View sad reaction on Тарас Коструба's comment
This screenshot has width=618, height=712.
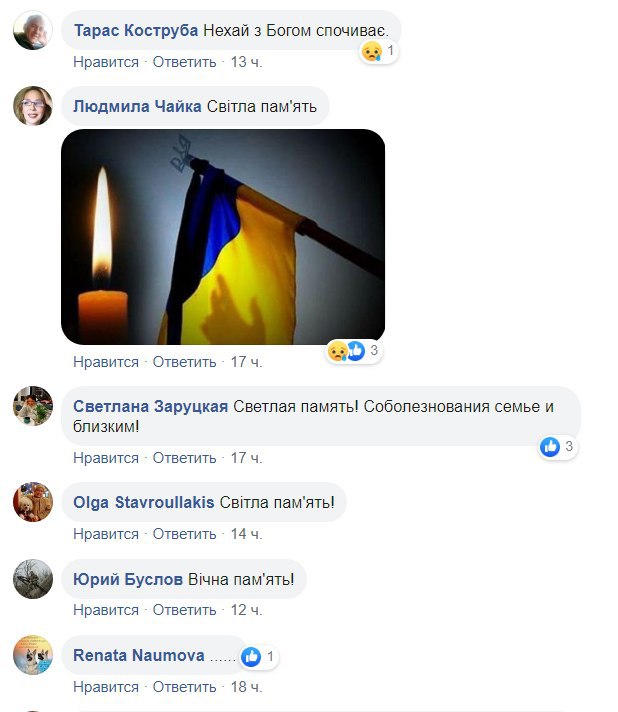(x=379, y=51)
